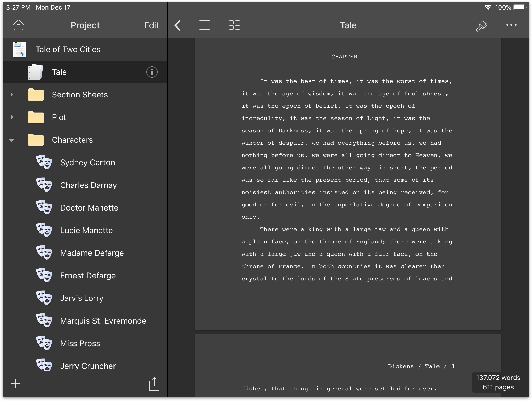Image resolution: width=532 pixels, height=401 pixels.
Task: Select the 'Characters' folder label
Action: pyautogui.click(x=72, y=140)
